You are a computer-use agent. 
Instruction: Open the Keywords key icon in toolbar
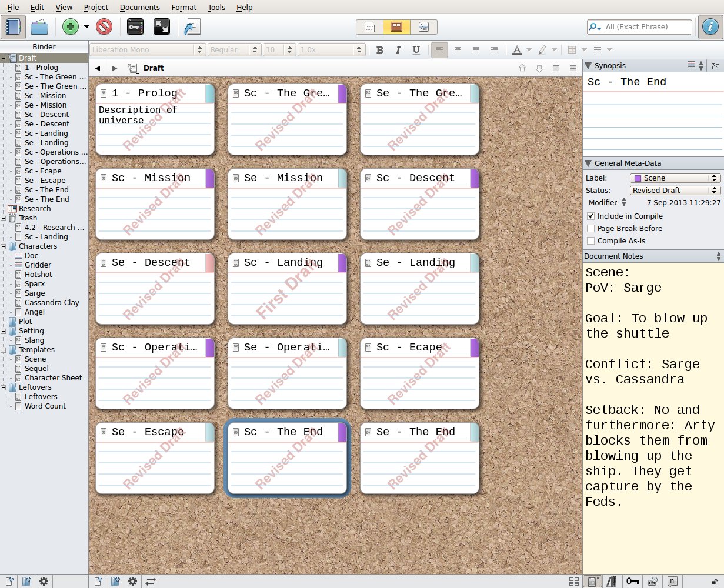point(135,27)
